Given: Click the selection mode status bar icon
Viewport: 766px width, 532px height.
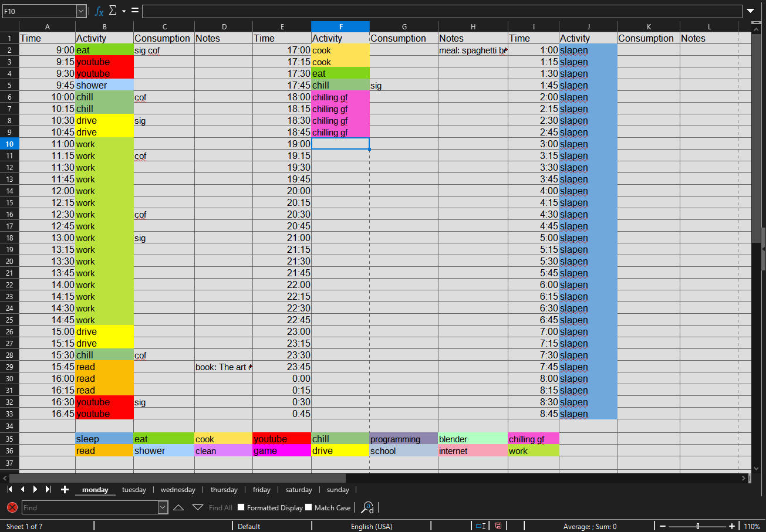Looking at the screenshot, I should [x=480, y=526].
